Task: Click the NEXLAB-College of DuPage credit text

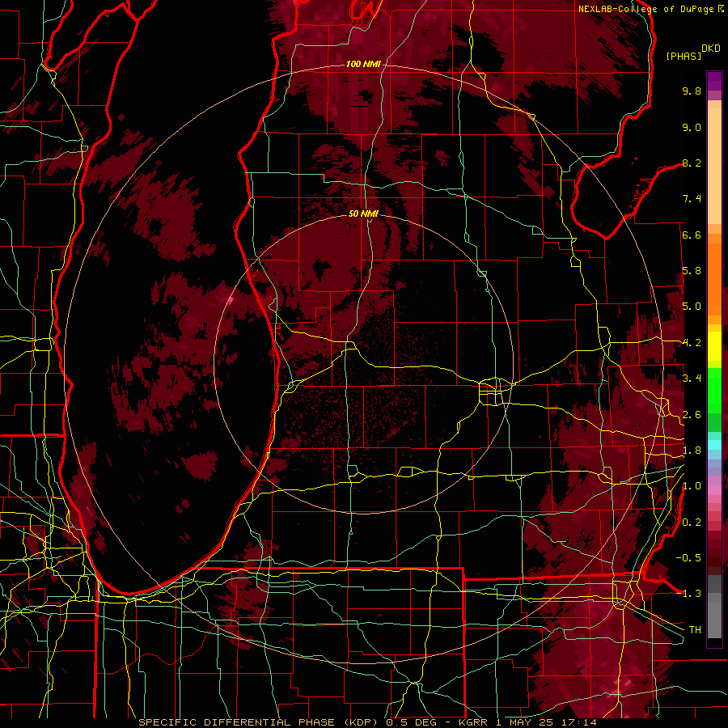Action: click(650, 9)
